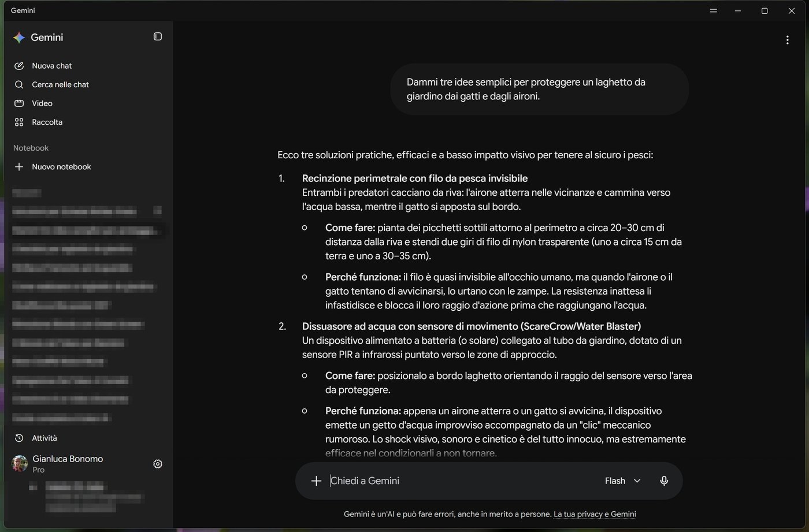Open La tua privacy e Gemini link
809x532 pixels.
(595, 514)
